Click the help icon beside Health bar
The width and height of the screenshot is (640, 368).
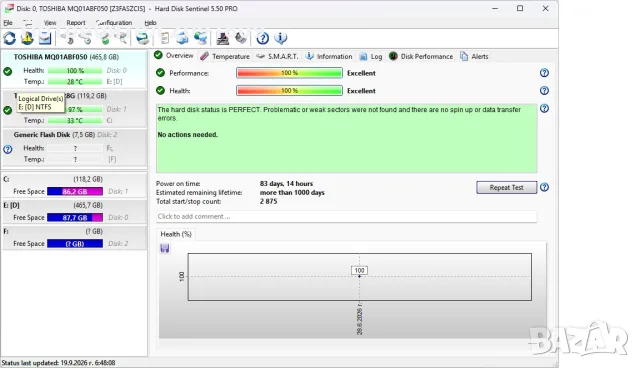(x=544, y=91)
